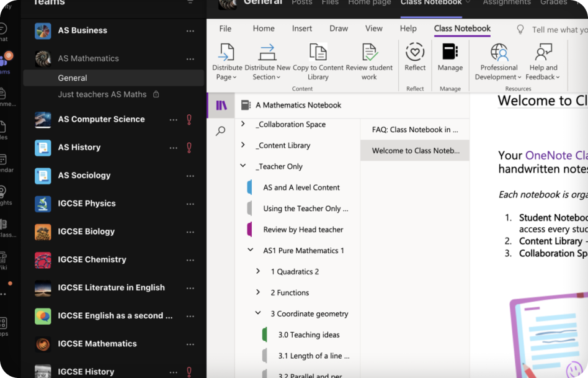Click AS Computer Science important alert icon
The width and height of the screenshot is (588, 378).
point(189,119)
